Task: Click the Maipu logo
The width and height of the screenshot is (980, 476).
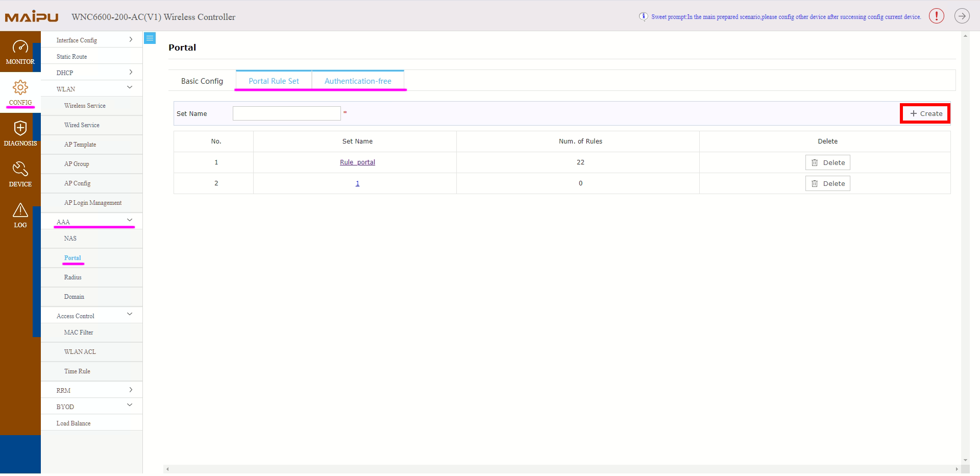Action: [x=32, y=17]
